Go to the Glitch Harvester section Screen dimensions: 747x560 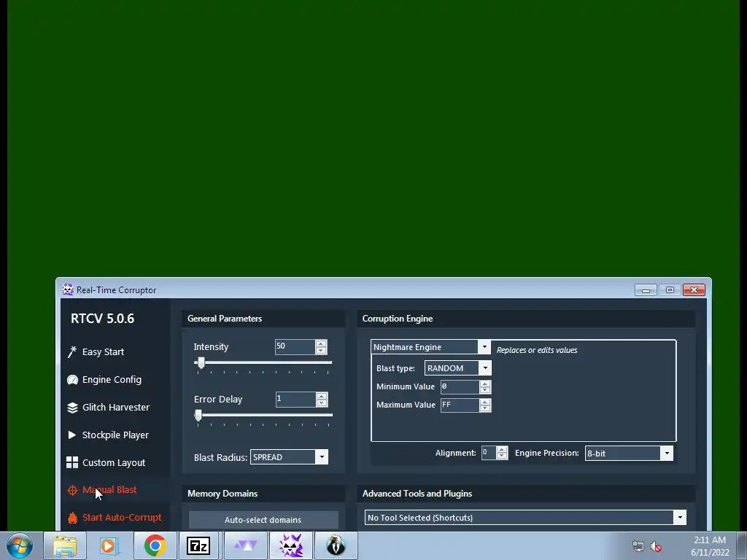(x=116, y=407)
